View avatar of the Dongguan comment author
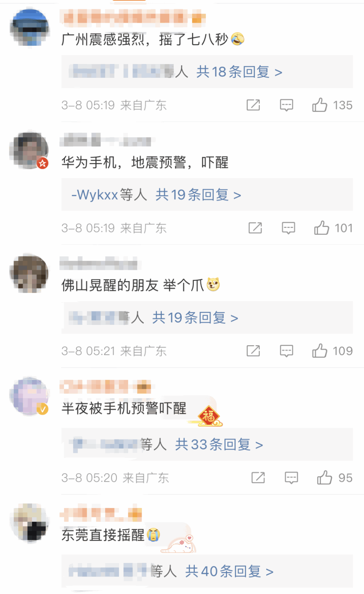 30,522
